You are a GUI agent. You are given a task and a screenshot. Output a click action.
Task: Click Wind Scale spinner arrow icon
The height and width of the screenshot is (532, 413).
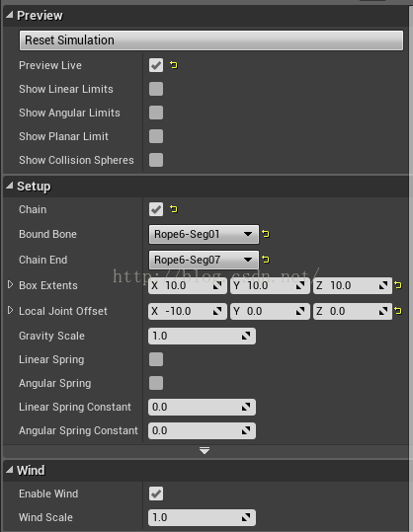[x=246, y=517]
